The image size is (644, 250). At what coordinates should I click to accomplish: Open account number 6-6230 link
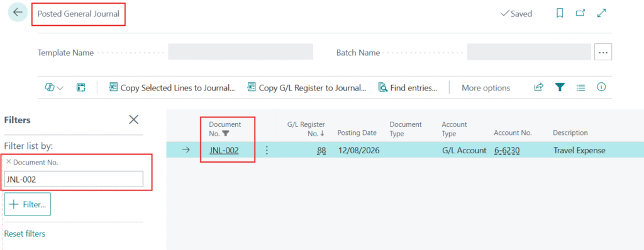507,150
